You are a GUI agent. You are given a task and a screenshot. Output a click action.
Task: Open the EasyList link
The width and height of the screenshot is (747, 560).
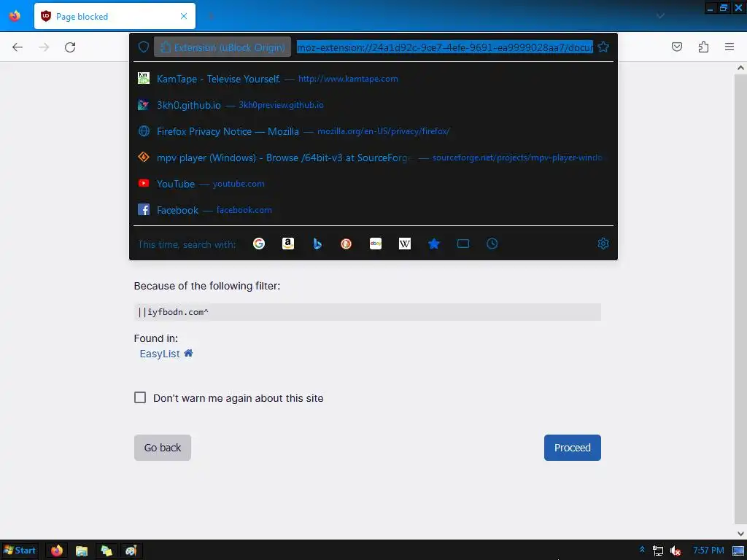pos(160,354)
